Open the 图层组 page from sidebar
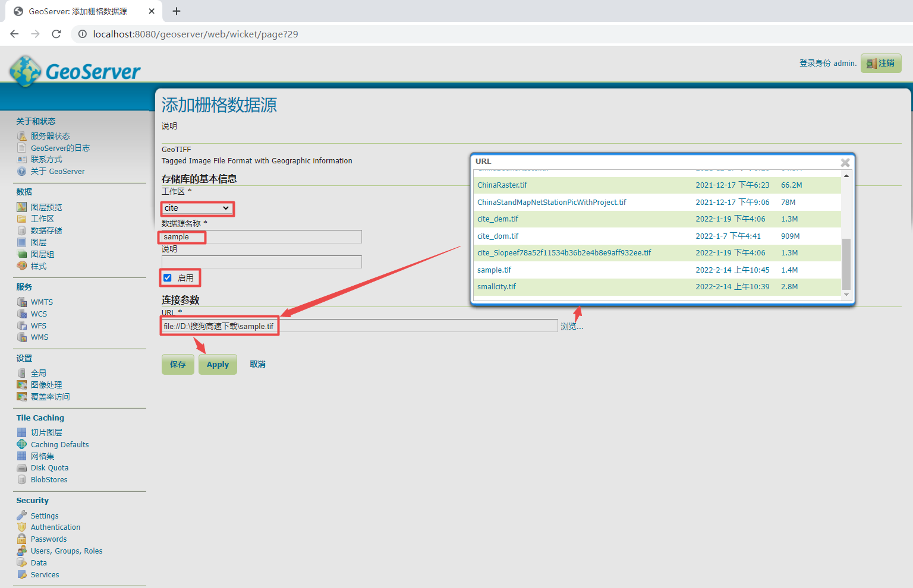This screenshot has height=588, width=913. tap(42, 254)
